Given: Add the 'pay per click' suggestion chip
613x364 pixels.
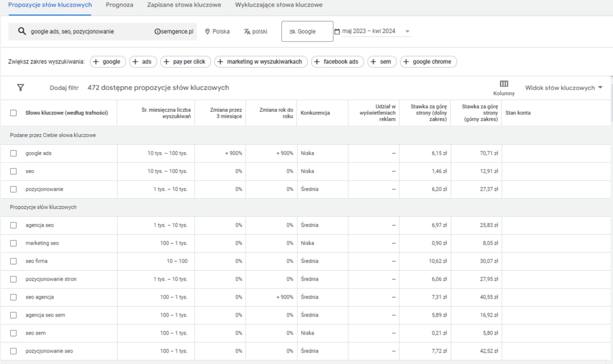Looking at the screenshot, I should coord(185,62).
